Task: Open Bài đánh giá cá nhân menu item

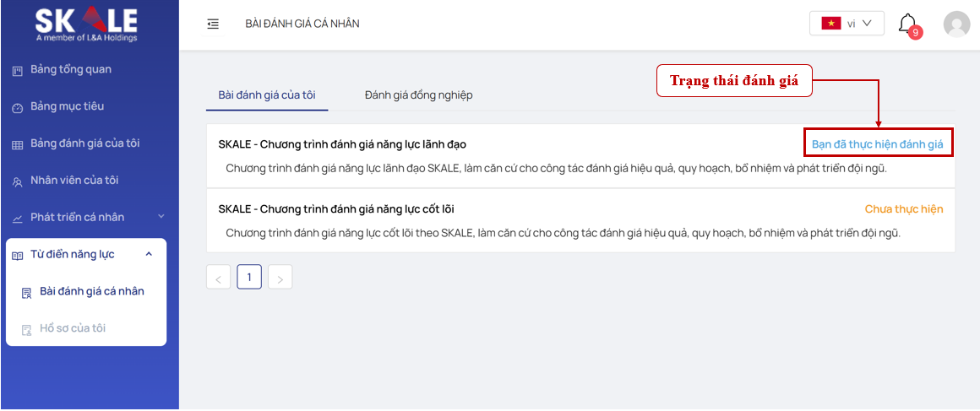Action: point(91,291)
